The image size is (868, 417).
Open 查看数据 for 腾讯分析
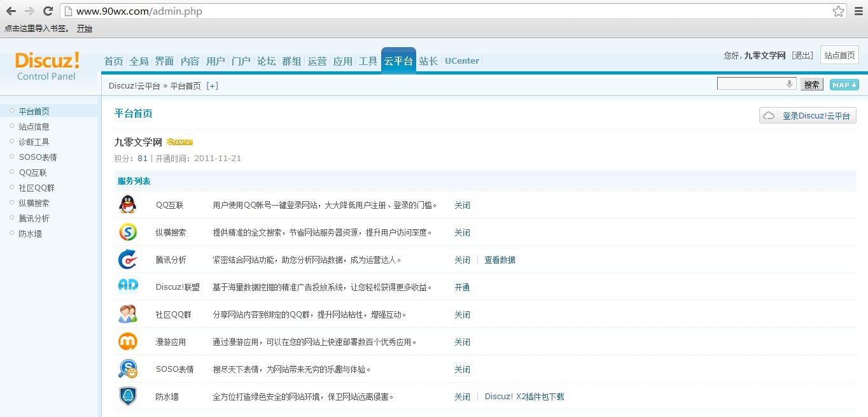click(x=500, y=260)
